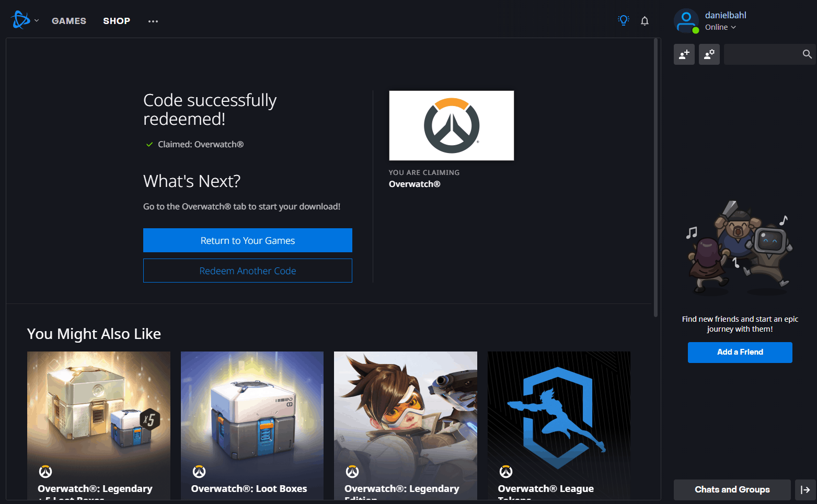Expand the Online status dropdown
817x504 pixels.
[x=720, y=27]
